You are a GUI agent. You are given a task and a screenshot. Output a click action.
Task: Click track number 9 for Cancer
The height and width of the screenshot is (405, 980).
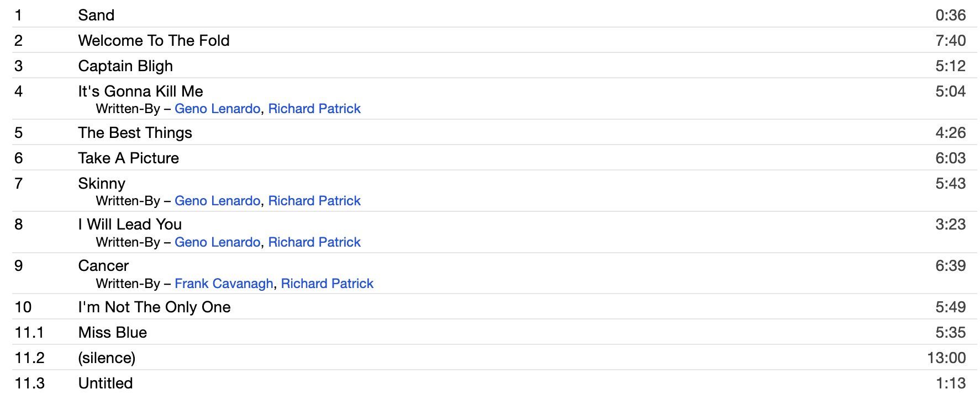click(x=19, y=265)
